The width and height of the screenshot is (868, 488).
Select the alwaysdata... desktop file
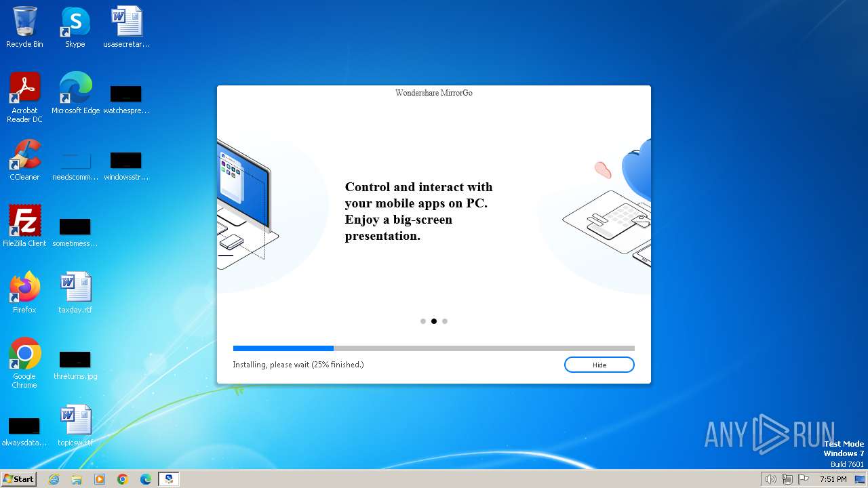point(24,431)
